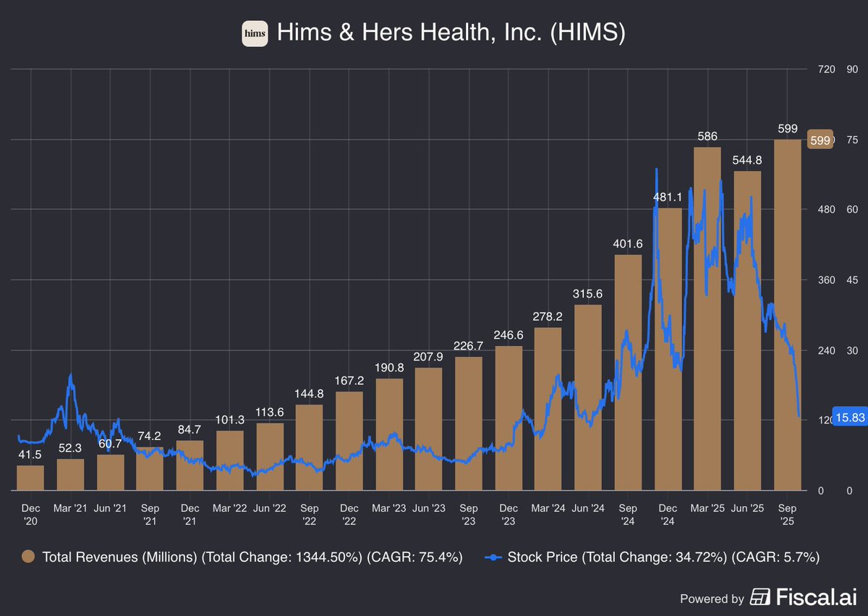The height and width of the screenshot is (616, 868).
Task: Click the Dec '20 x-axis label
Action: (x=30, y=514)
